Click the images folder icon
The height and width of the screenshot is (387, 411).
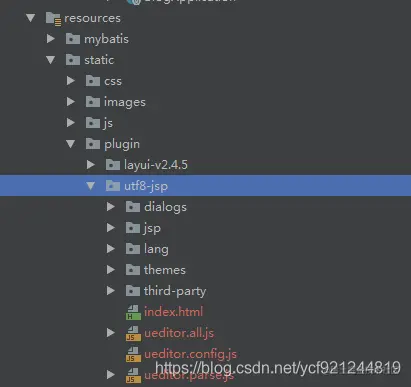[93, 102]
